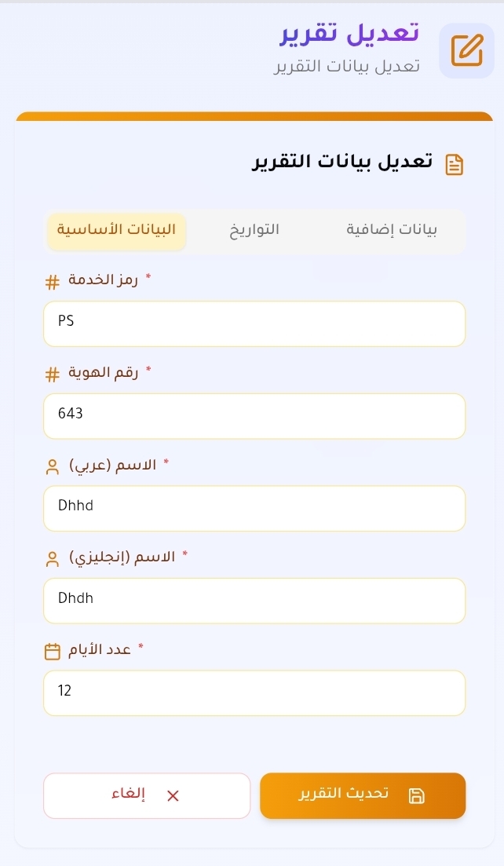Select the person icon beside الاسم (إنجليزي)
The height and width of the screenshot is (866, 504).
pyautogui.click(x=52, y=559)
